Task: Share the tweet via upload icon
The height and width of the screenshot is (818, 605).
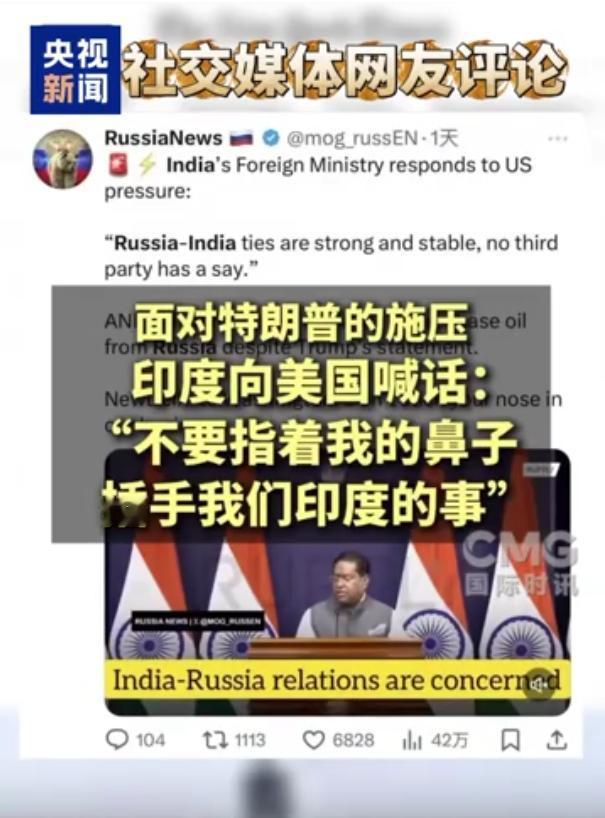Action: [x=556, y=739]
